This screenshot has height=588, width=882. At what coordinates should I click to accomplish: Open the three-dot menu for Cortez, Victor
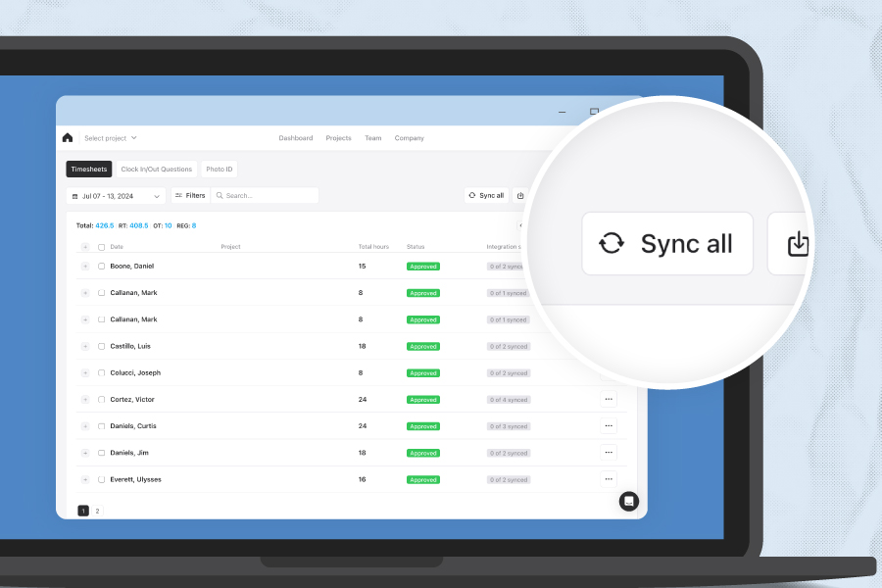tap(609, 399)
